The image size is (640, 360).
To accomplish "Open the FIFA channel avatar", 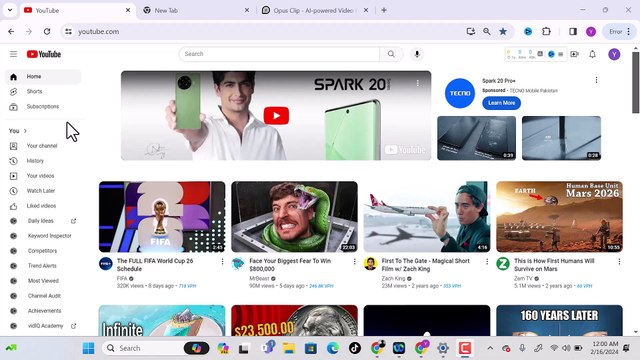I will pyautogui.click(x=106, y=264).
